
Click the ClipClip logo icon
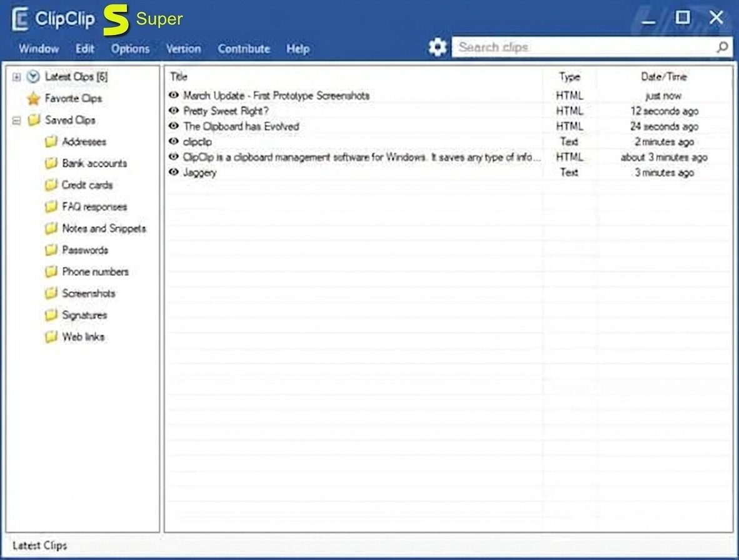pyautogui.click(x=20, y=19)
